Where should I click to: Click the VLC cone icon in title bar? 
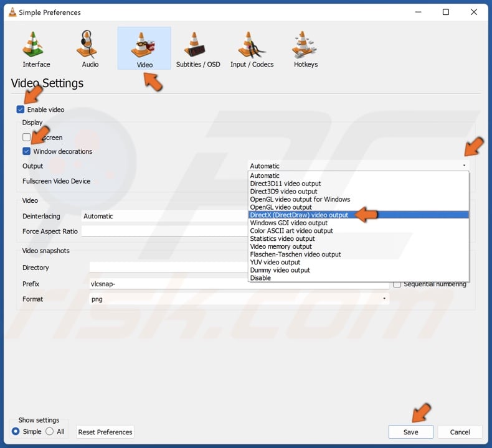tap(12, 12)
